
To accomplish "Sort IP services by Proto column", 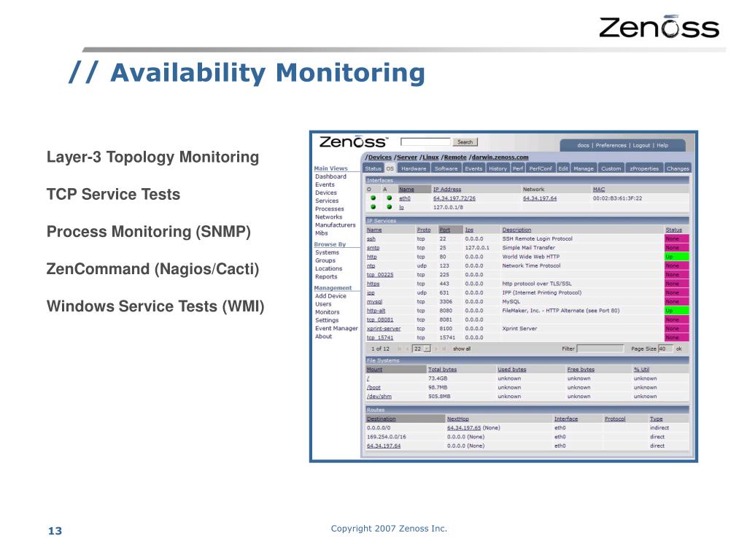I will [424, 230].
